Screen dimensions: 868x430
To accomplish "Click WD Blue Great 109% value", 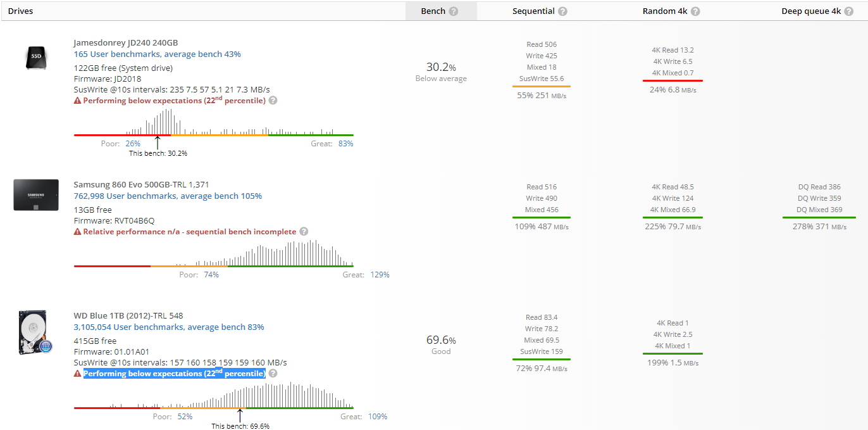I will (x=377, y=417).
